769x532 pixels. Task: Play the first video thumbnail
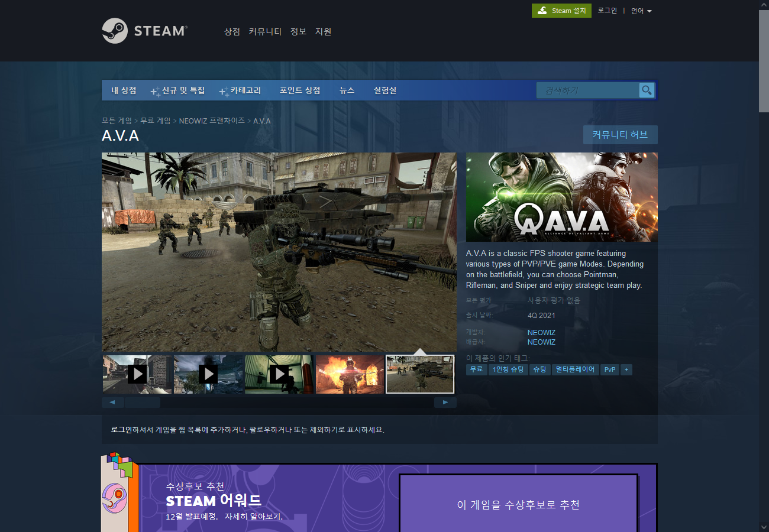click(137, 374)
